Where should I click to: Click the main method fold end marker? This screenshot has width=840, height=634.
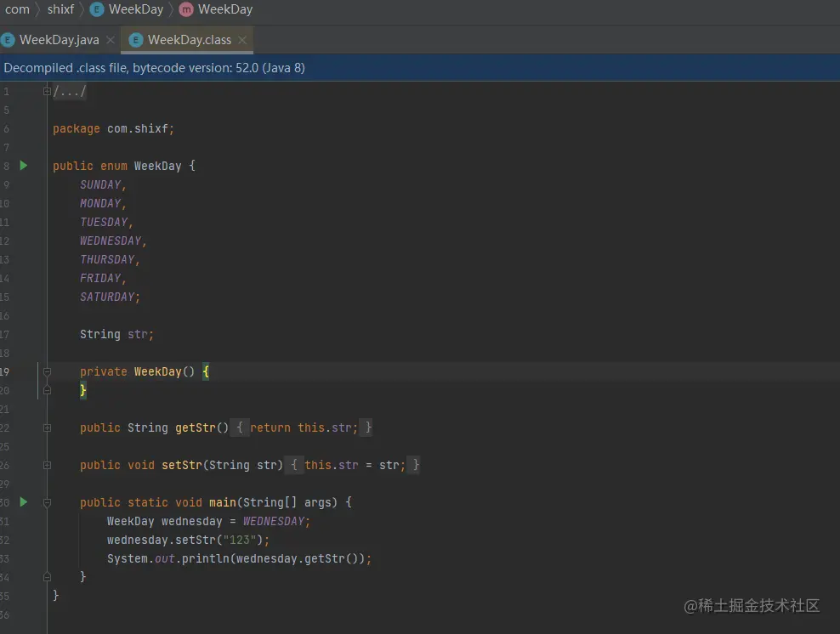click(47, 577)
